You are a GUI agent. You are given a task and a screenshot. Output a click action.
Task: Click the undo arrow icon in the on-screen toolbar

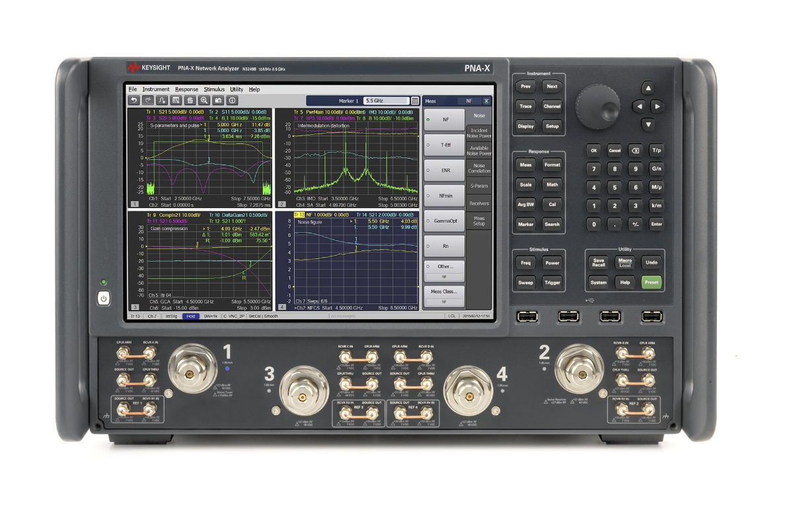[134, 100]
